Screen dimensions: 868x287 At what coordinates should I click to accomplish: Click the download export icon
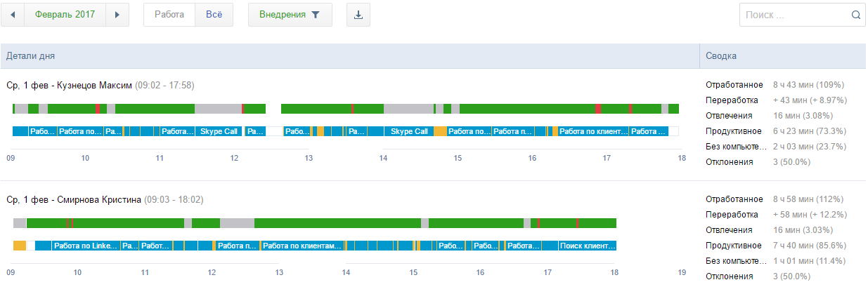point(358,15)
